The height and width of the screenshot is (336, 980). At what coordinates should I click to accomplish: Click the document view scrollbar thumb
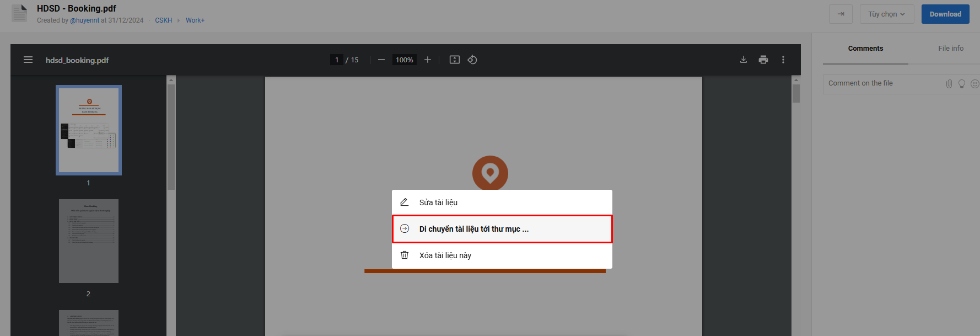pos(796,93)
